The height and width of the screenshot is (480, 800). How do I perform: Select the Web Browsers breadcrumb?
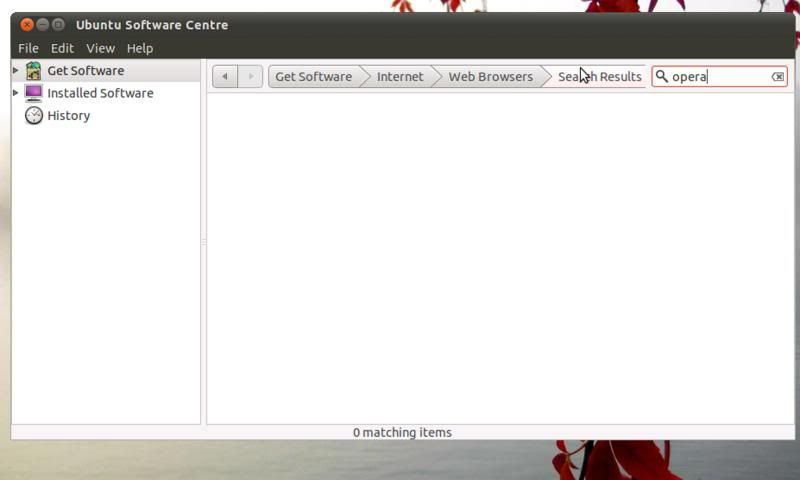point(490,77)
